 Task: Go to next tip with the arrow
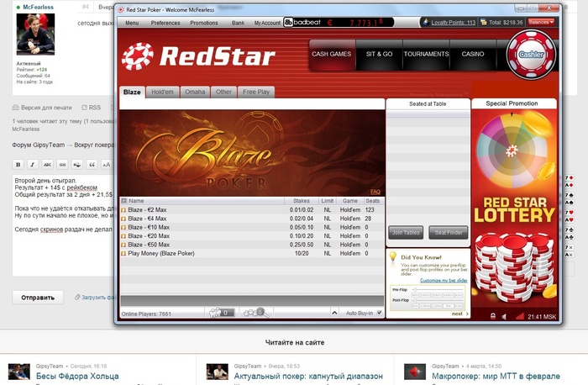point(467,314)
